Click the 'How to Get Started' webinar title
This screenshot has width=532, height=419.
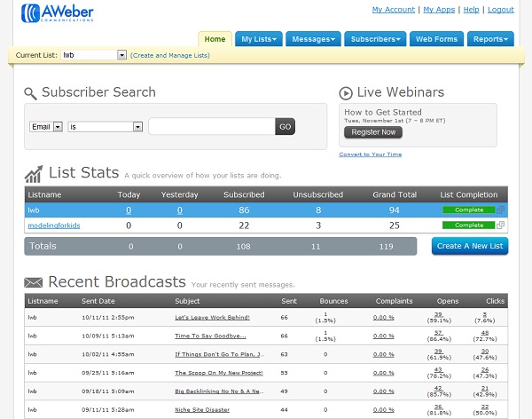(383, 112)
